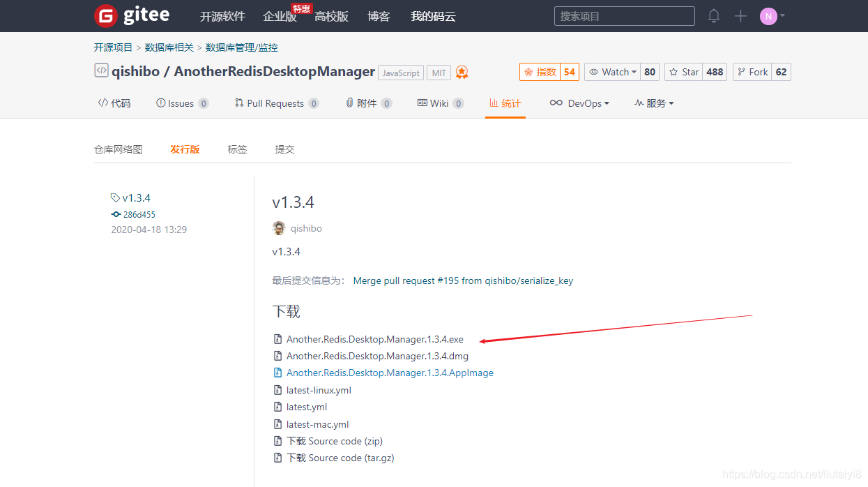Download Another.Redis.Desktop.Manager.1.3.4.AppImage
This screenshot has height=487, width=868.
tap(390, 373)
